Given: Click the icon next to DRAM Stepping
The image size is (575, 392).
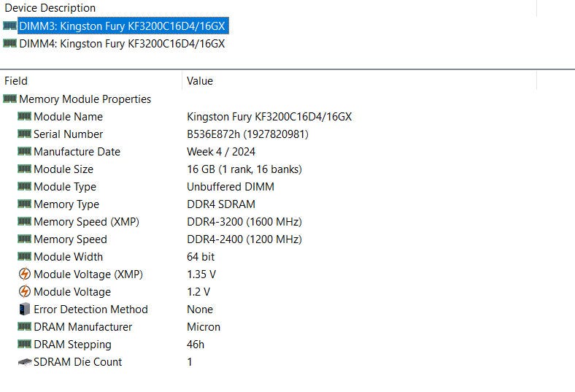Looking at the screenshot, I should pyautogui.click(x=24, y=344).
